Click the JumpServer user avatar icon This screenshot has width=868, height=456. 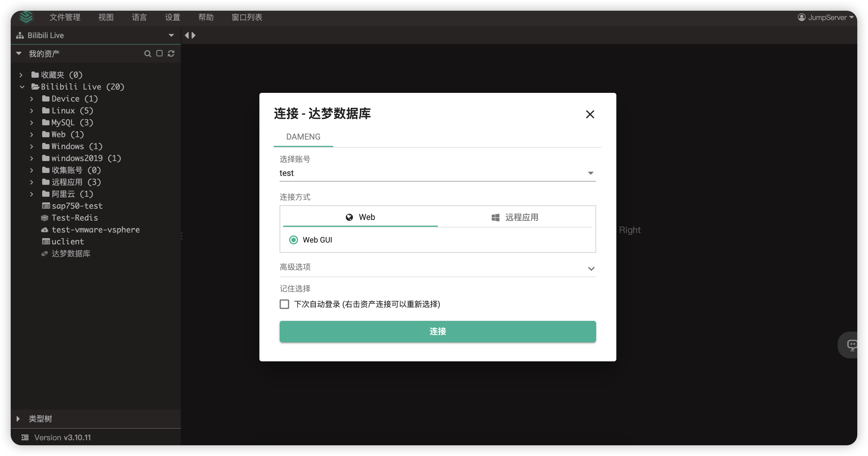coord(801,17)
